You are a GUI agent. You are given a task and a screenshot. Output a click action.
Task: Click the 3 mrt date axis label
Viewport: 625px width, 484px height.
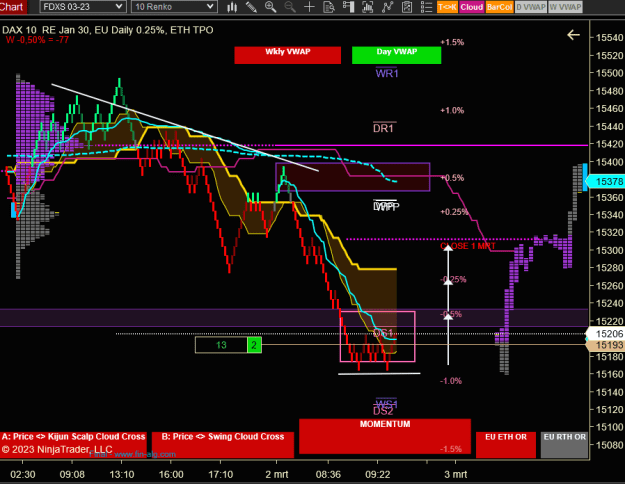456,474
